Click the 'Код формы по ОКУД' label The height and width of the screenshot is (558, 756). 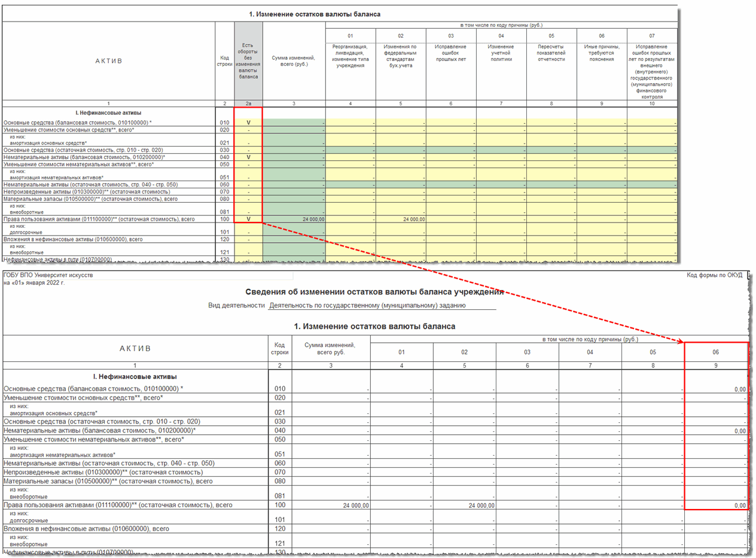[x=715, y=275]
